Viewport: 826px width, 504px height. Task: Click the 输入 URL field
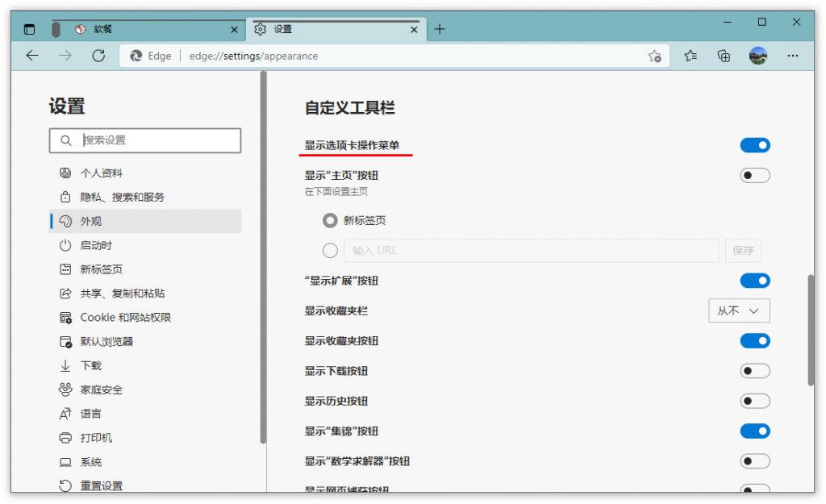point(531,250)
